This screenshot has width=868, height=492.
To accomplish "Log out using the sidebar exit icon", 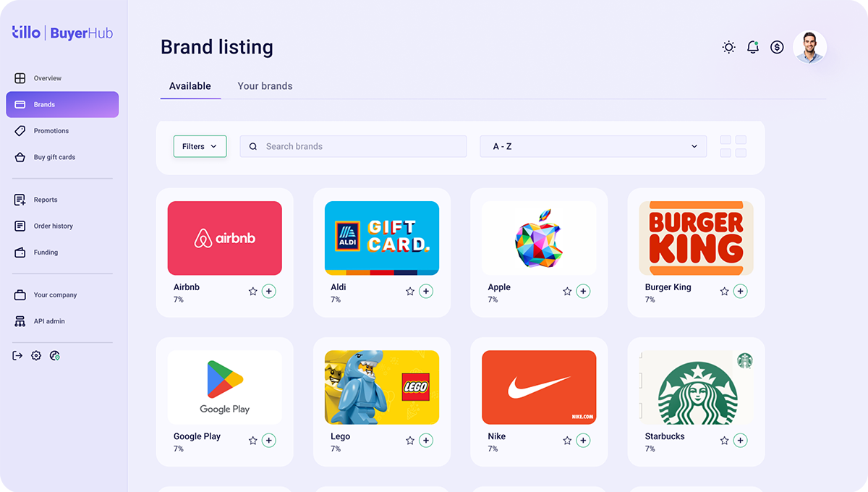I will (x=17, y=355).
